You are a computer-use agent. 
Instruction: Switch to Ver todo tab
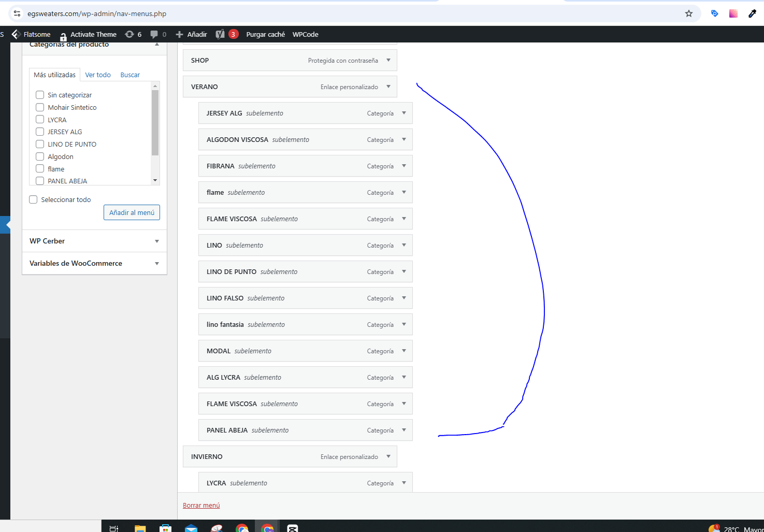[x=98, y=75]
